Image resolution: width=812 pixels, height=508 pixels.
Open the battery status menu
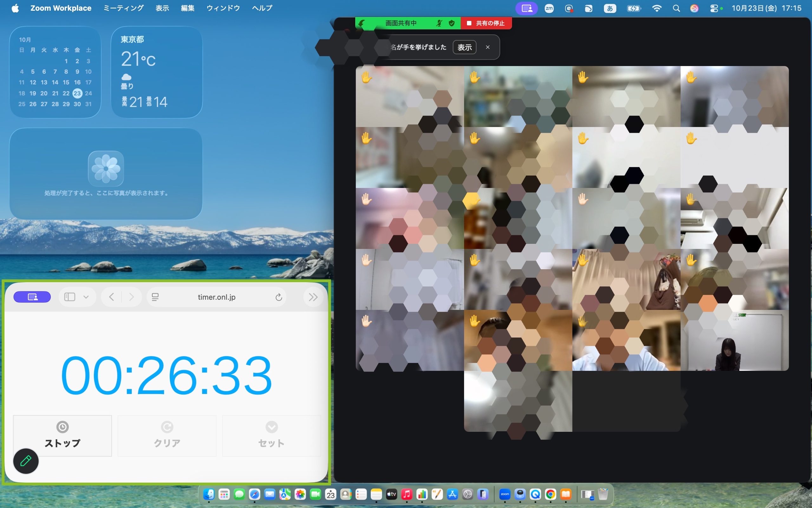coord(633,8)
